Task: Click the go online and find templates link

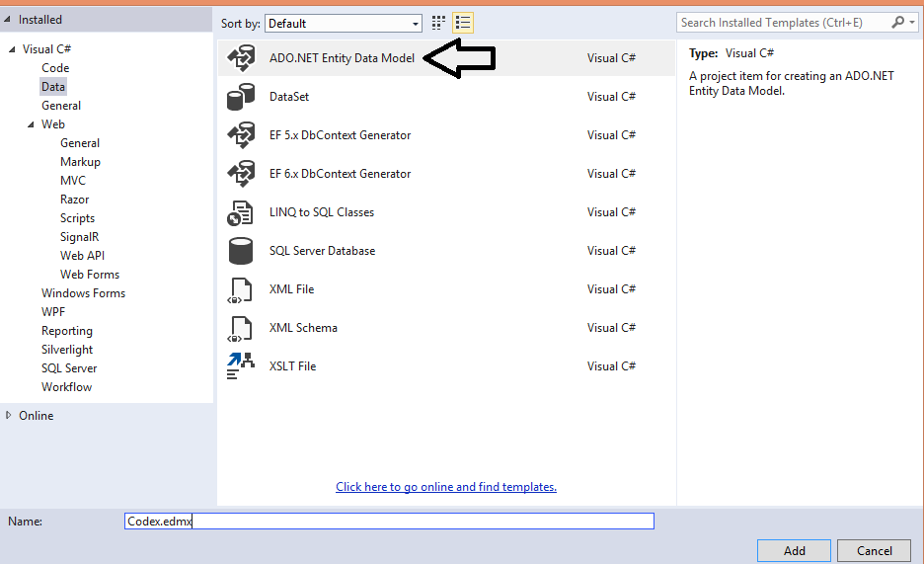Action: [x=446, y=487]
